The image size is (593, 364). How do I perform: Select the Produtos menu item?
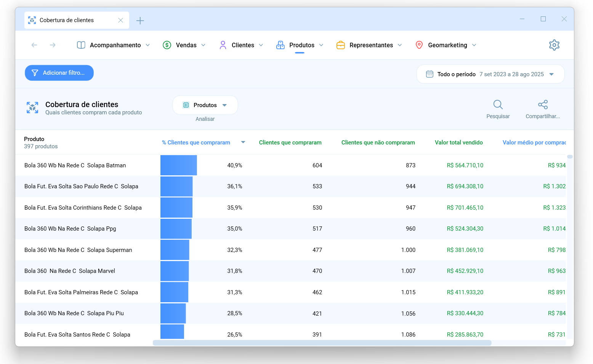pos(300,45)
